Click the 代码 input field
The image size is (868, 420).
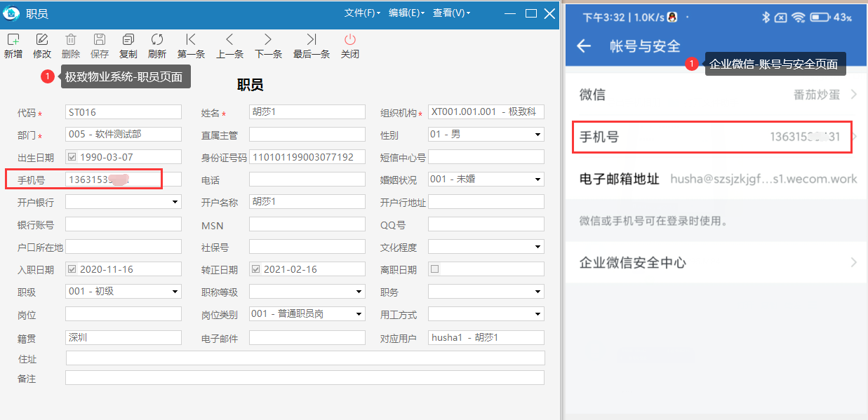coord(123,111)
